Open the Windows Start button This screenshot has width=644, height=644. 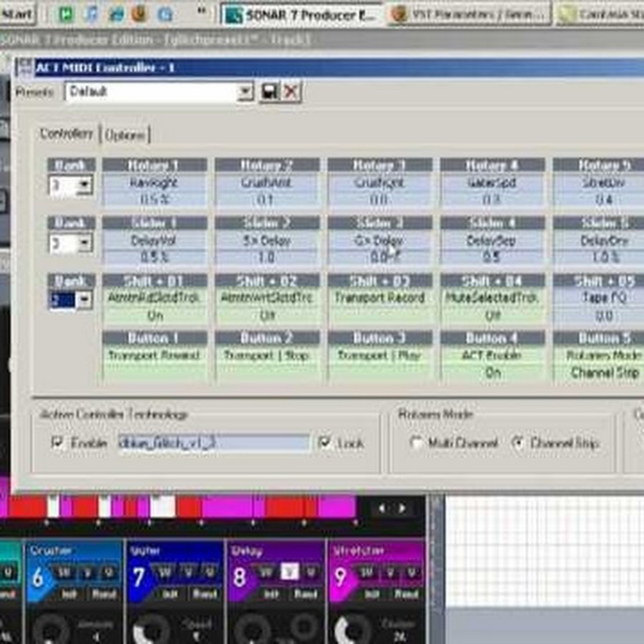tap(17, 14)
